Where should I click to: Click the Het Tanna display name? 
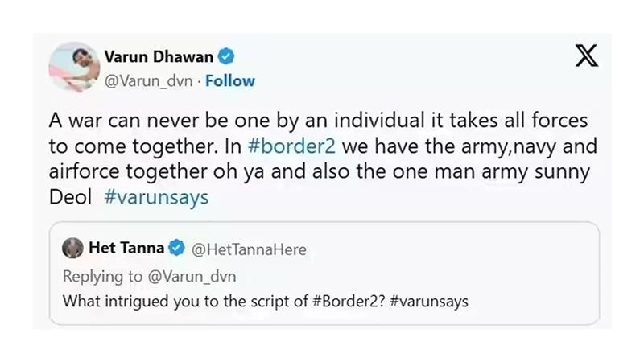pyautogui.click(x=125, y=249)
